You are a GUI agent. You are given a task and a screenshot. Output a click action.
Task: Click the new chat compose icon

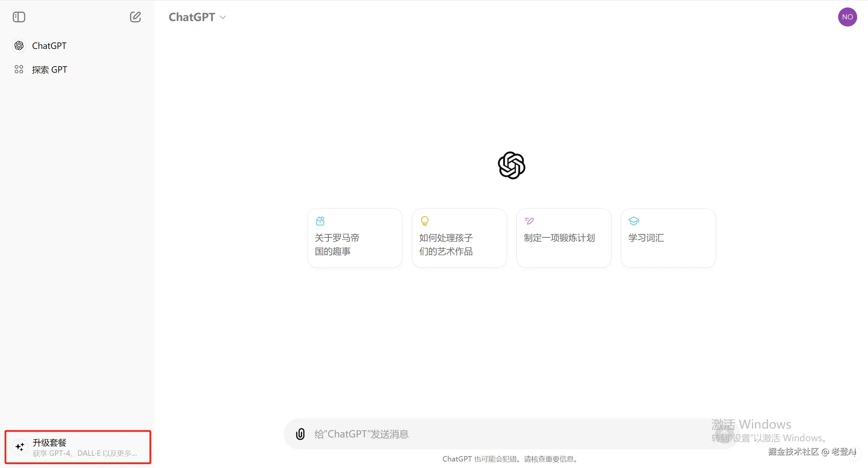pyautogui.click(x=135, y=17)
